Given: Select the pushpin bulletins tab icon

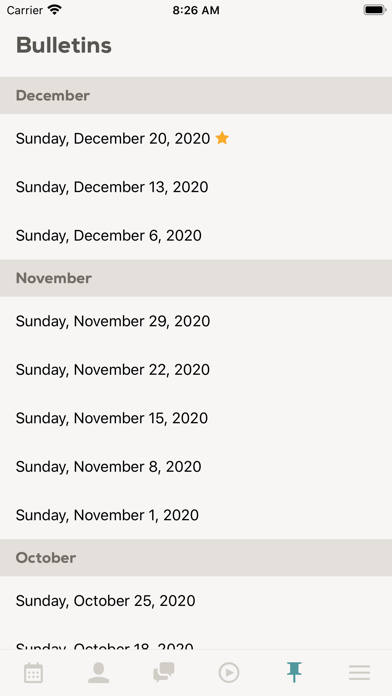Looking at the screenshot, I should [x=294, y=672].
